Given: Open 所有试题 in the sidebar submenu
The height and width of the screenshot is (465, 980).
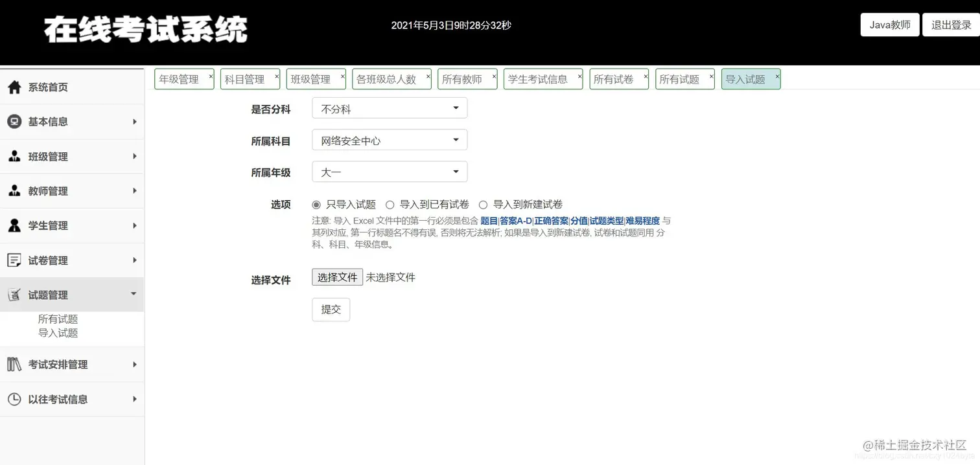Looking at the screenshot, I should pos(58,319).
